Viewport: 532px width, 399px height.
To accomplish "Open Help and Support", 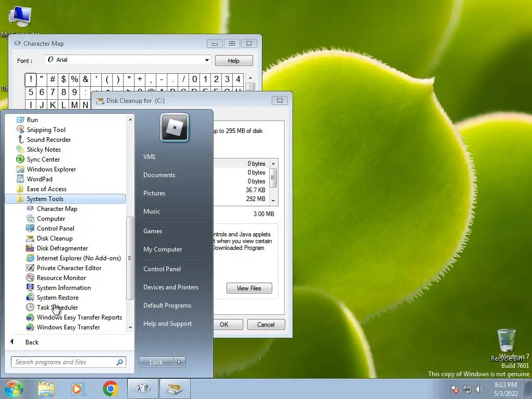I will (x=168, y=324).
